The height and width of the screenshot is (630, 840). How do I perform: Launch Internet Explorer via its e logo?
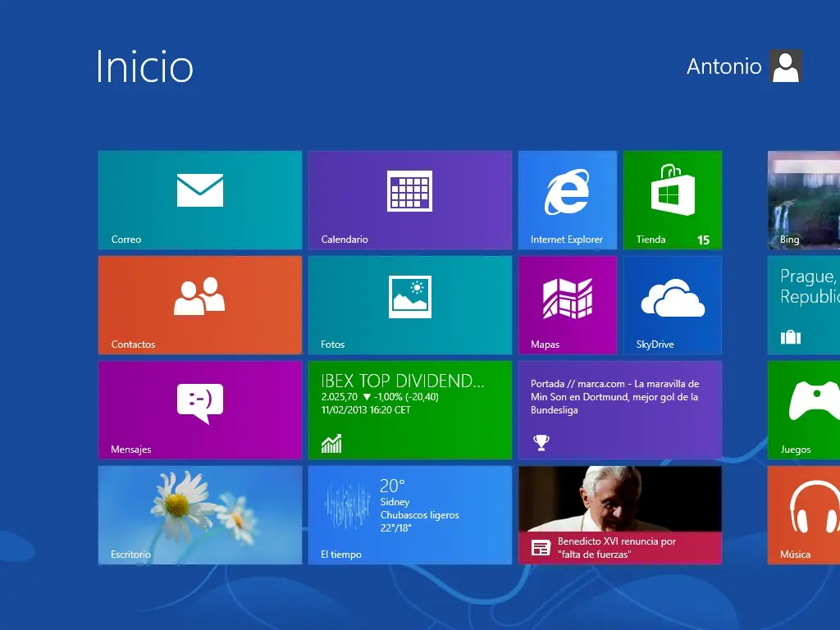(567, 192)
